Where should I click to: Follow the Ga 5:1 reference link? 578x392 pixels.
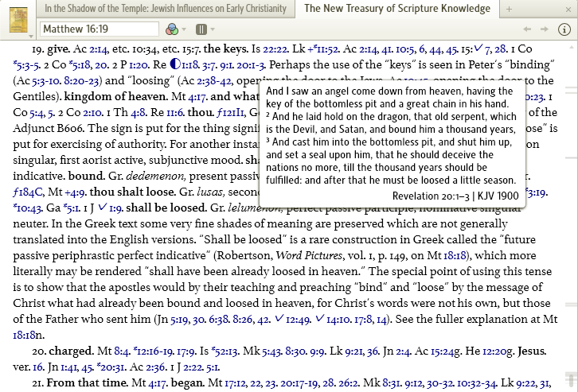pos(72,208)
